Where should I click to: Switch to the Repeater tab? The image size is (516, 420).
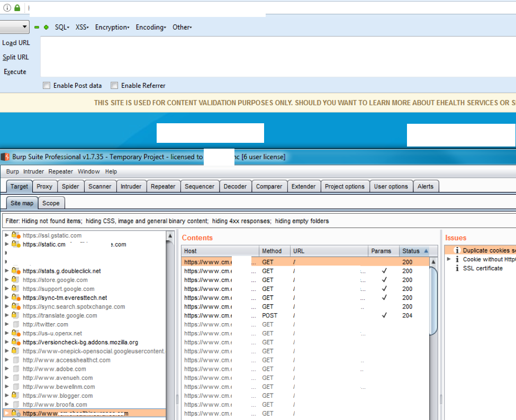point(163,187)
